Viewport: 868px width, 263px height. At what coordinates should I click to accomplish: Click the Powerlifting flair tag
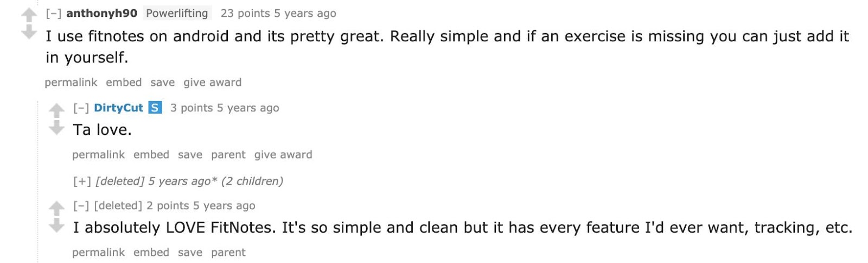pyautogui.click(x=177, y=13)
